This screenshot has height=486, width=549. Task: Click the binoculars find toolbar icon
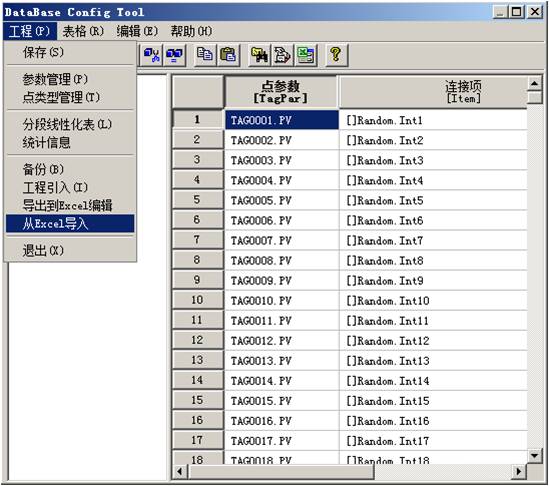(259, 55)
